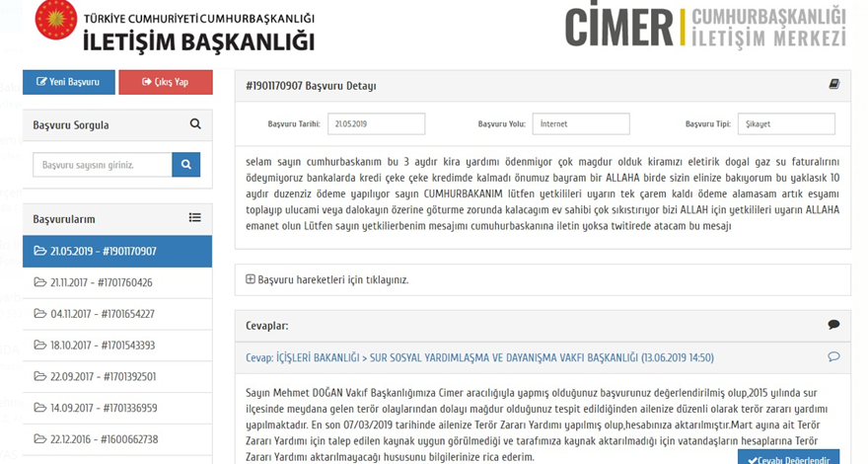Screen dimensions: 868x464
Task: Click the İletişim Başkanlığı header title
Action: coord(198,42)
